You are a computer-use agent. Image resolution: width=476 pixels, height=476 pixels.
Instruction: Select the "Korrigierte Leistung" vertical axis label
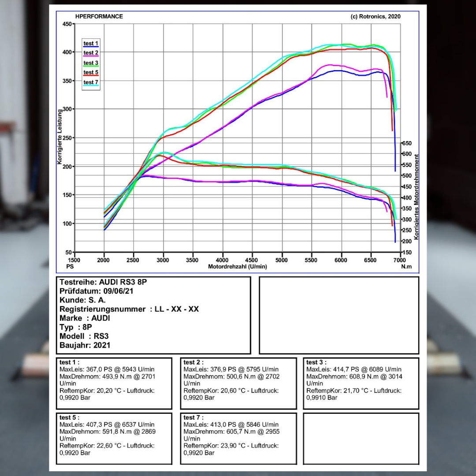(x=59, y=138)
